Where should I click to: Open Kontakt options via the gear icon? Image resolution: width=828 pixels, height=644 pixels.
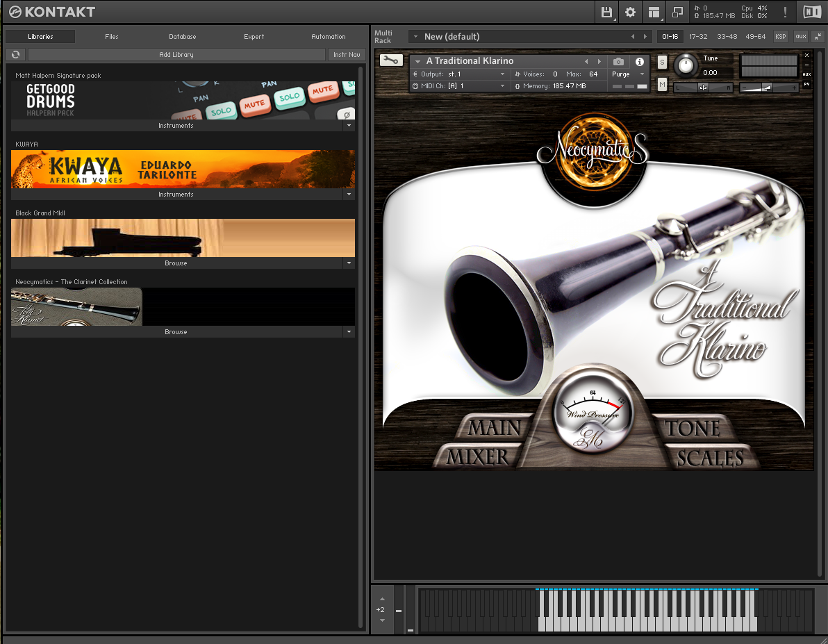(630, 12)
